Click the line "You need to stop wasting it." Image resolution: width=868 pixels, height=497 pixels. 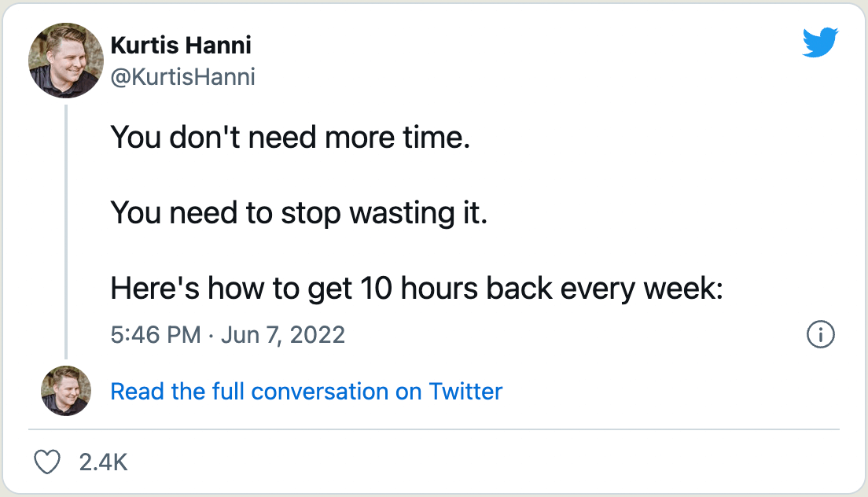click(299, 213)
